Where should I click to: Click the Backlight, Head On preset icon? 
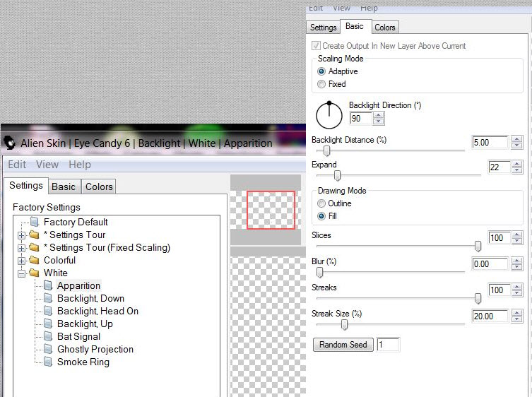point(48,311)
